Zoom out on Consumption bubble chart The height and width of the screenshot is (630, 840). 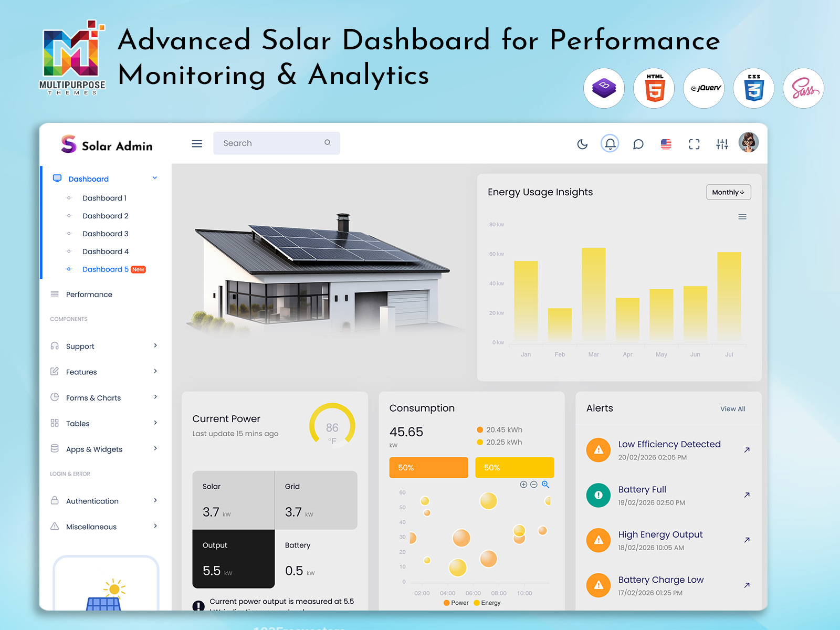[534, 485]
